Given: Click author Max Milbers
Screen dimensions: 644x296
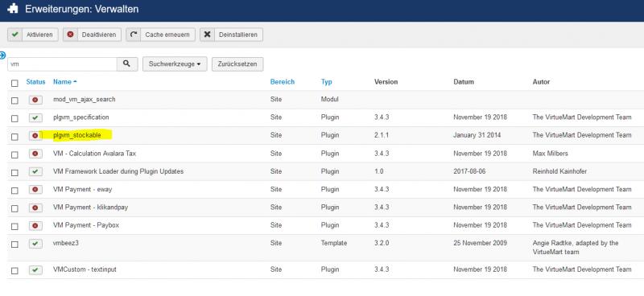Looking at the screenshot, I should click(x=550, y=153).
